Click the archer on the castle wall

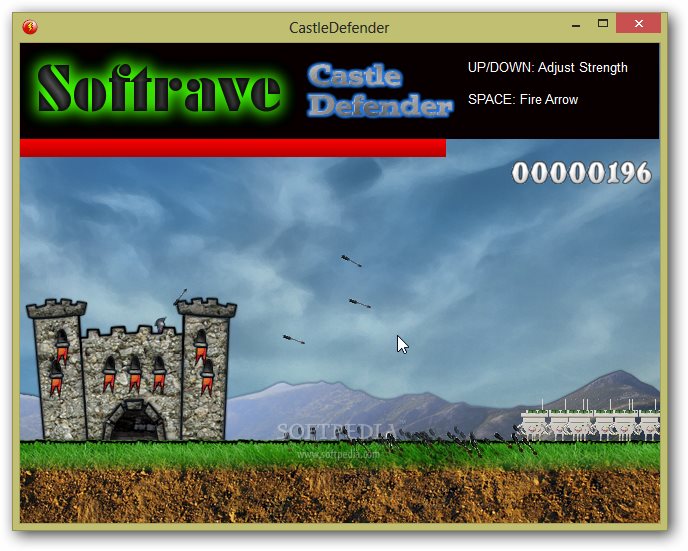[161, 324]
